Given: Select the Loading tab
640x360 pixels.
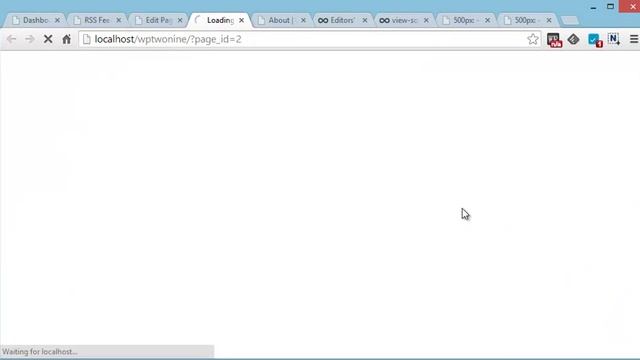Looking at the screenshot, I should click(220, 20).
